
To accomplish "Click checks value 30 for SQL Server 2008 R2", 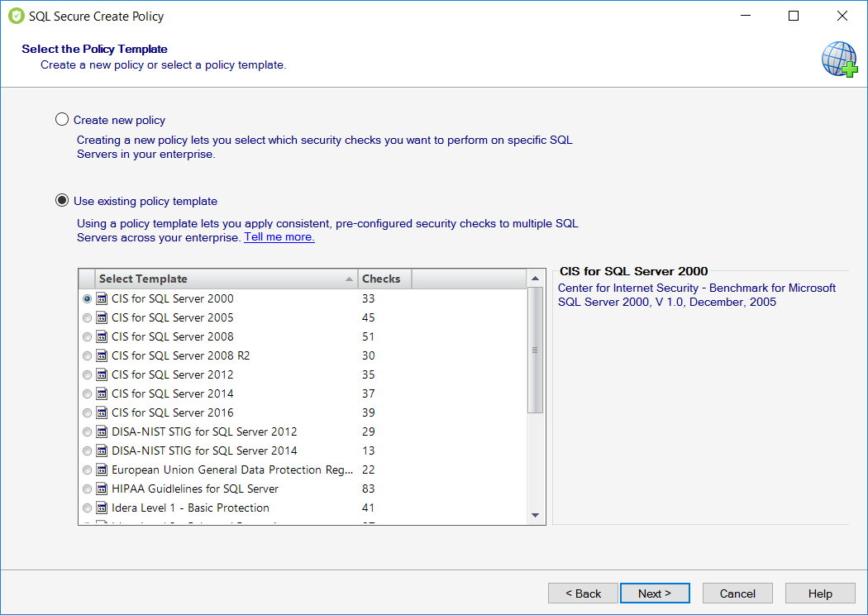I will click(368, 356).
